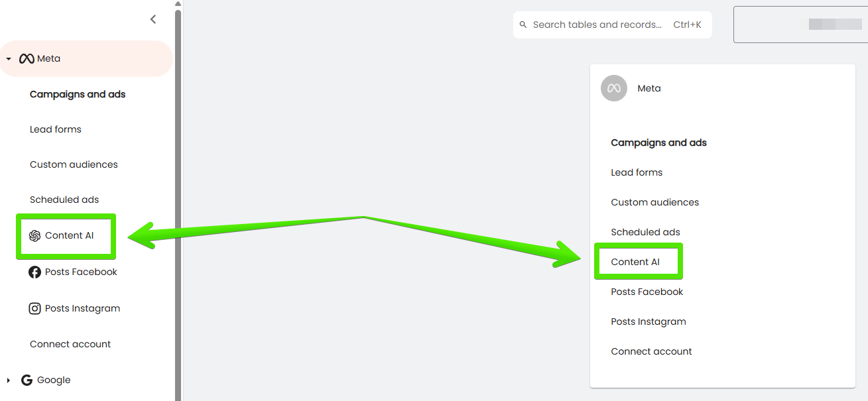Screen dimensions: 868x401
Task: Click the Facebook icon beside Posts Facebook
Action: [35, 272]
